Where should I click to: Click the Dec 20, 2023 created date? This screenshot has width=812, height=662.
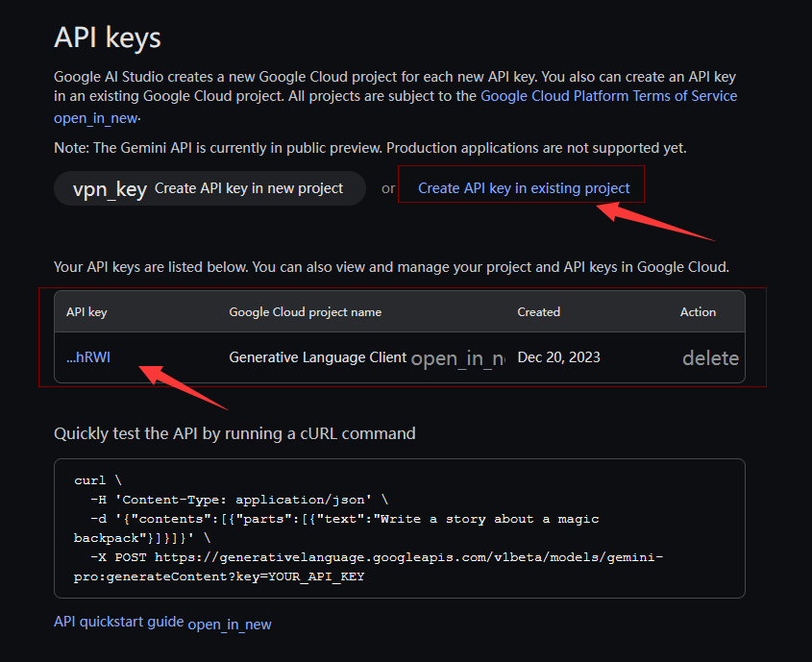coord(558,357)
